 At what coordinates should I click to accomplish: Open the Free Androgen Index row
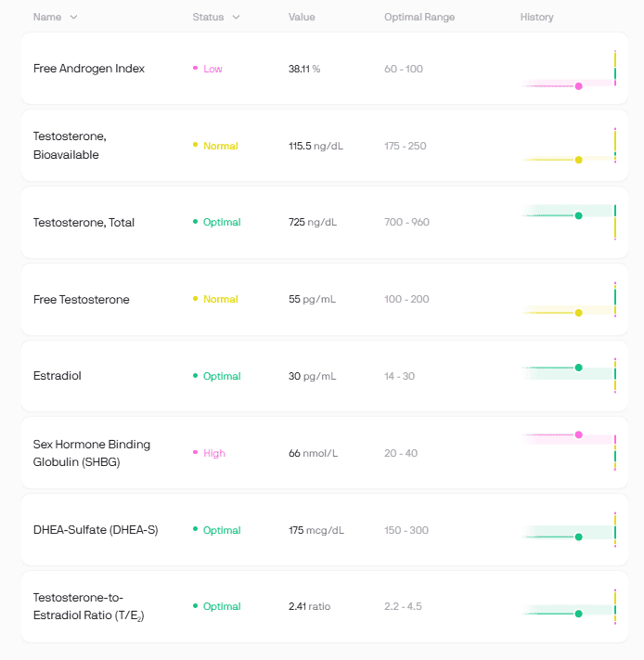pyautogui.click(x=88, y=69)
